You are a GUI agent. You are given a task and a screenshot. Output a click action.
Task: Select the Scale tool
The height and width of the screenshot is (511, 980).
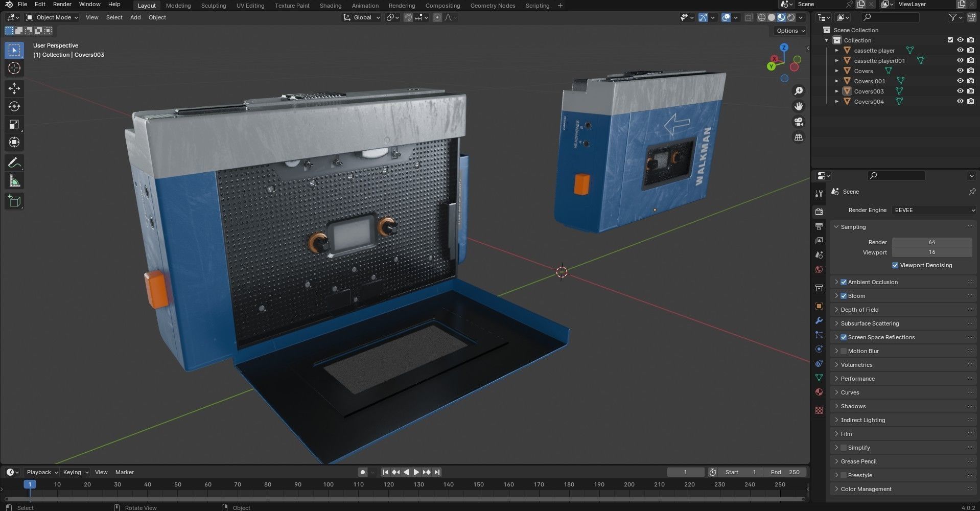[14, 124]
